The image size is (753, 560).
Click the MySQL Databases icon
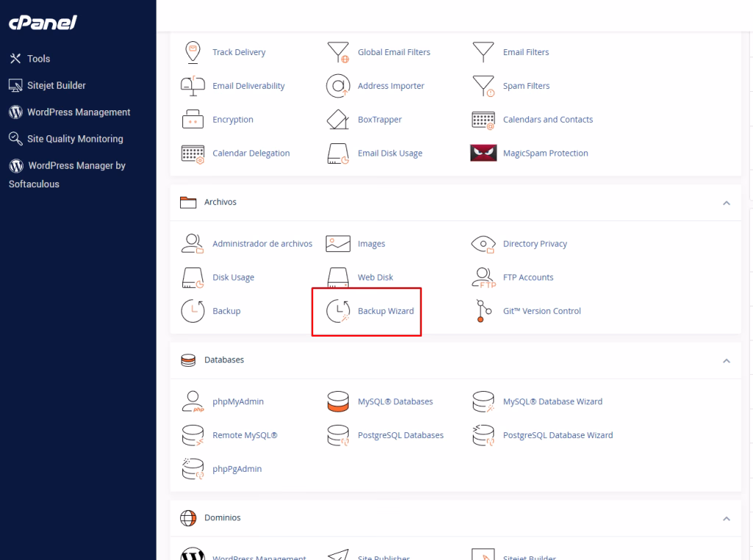pos(338,402)
